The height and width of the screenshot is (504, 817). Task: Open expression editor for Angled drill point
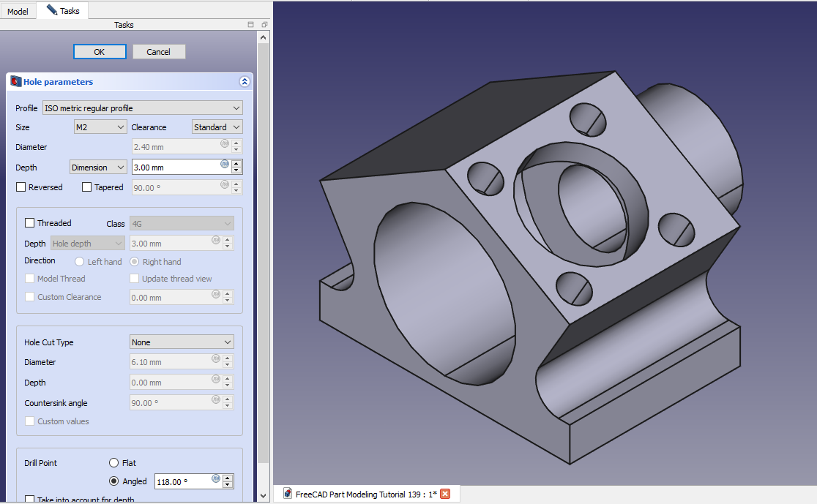coord(216,478)
